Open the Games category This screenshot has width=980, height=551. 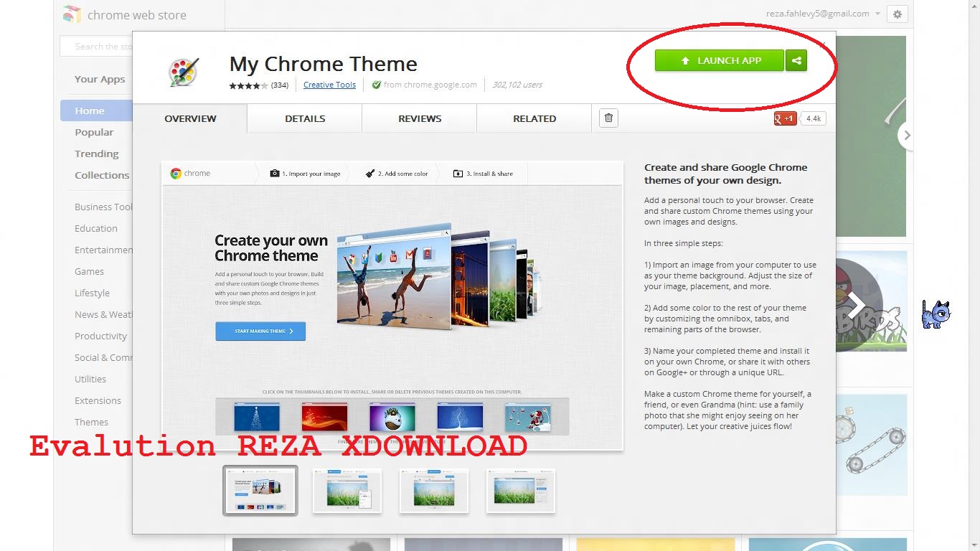[x=89, y=271]
